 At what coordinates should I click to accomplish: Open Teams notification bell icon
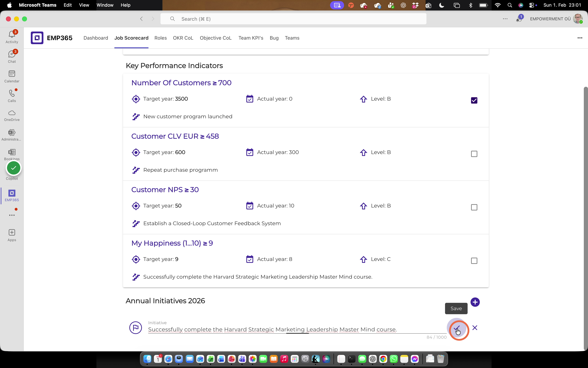pos(519,19)
